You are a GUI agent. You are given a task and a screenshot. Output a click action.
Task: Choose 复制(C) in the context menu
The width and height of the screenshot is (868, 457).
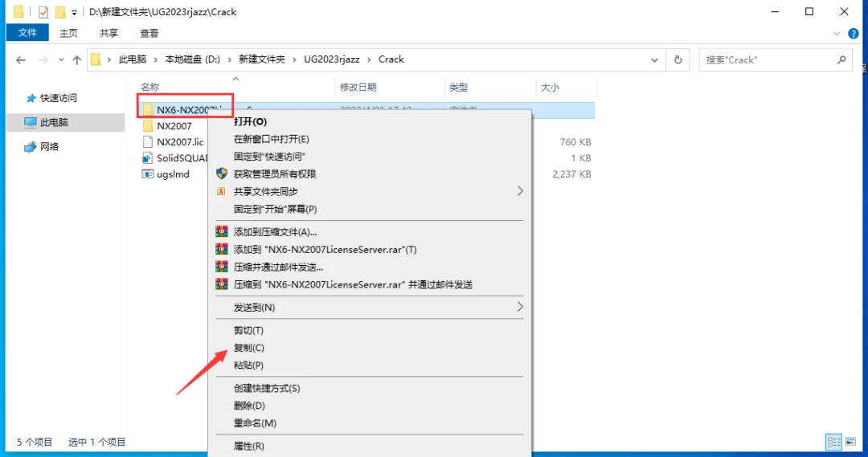click(x=369, y=348)
